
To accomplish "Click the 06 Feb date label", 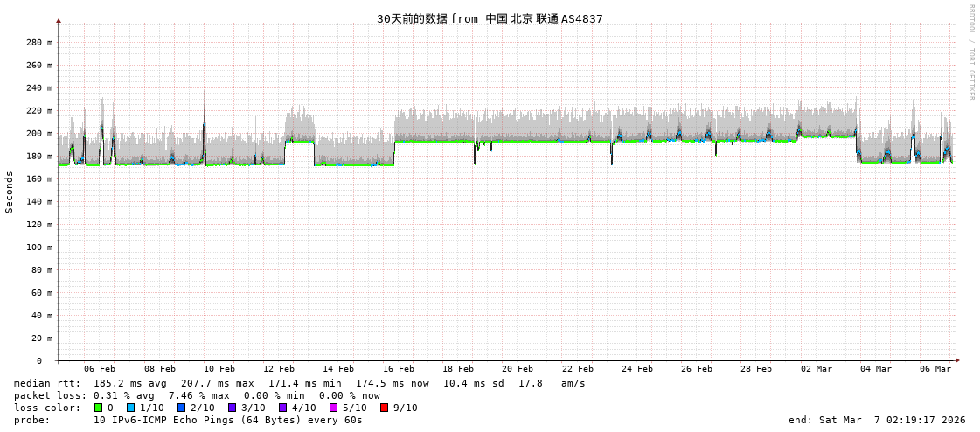I will point(100,369).
